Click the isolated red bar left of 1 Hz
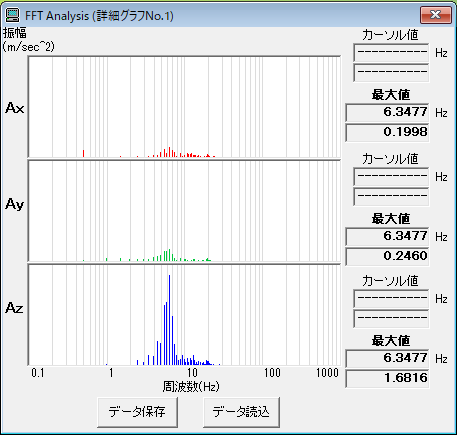This screenshot has height=435, width=457. pos(83,153)
